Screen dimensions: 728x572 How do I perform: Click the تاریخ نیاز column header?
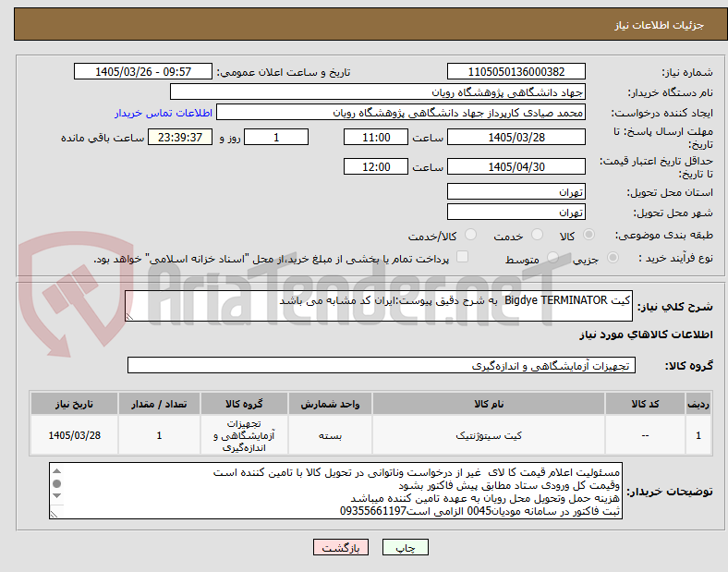tap(74, 404)
